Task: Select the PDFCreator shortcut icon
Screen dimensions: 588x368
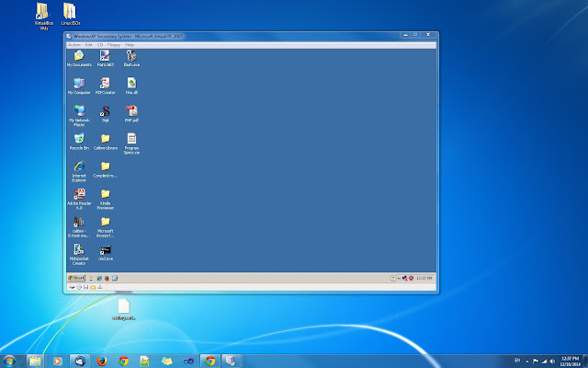Action: click(x=105, y=84)
